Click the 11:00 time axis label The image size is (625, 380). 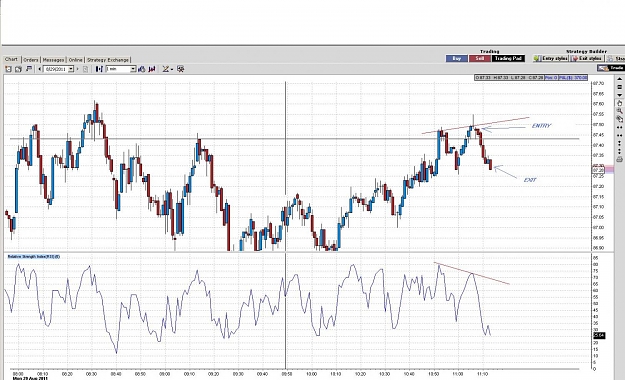[458, 374]
